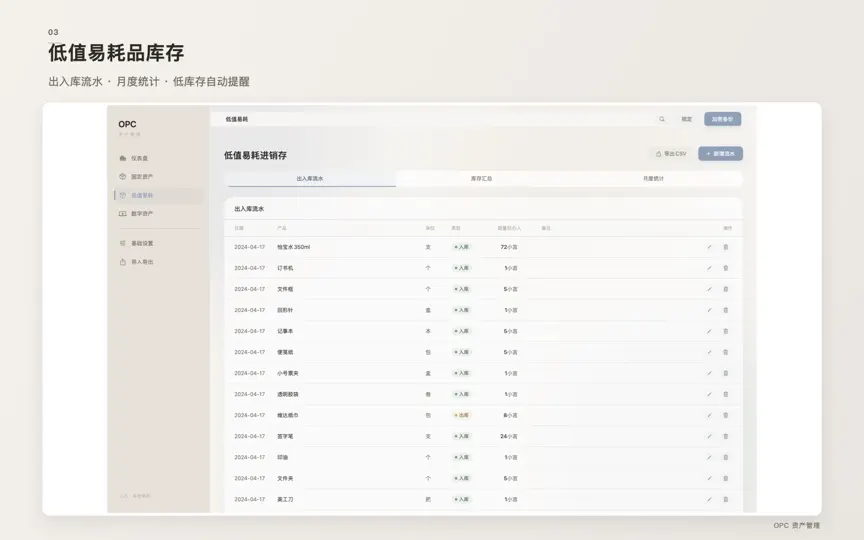Screen dimensions: 864x540
Task: Click the 低值易耗 breadcrumb in the top bar
Action: click(x=237, y=119)
